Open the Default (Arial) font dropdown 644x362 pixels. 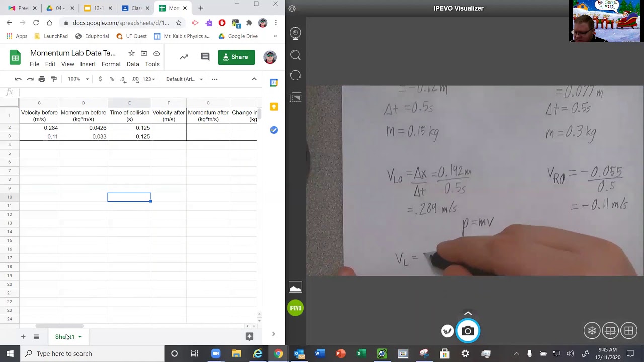click(184, 79)
